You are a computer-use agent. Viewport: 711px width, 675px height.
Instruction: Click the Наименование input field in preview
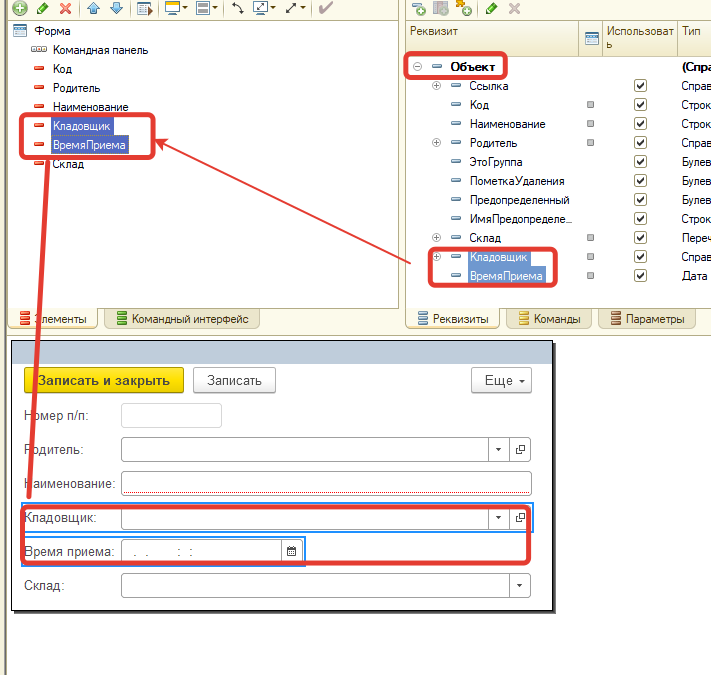[326, 483]
